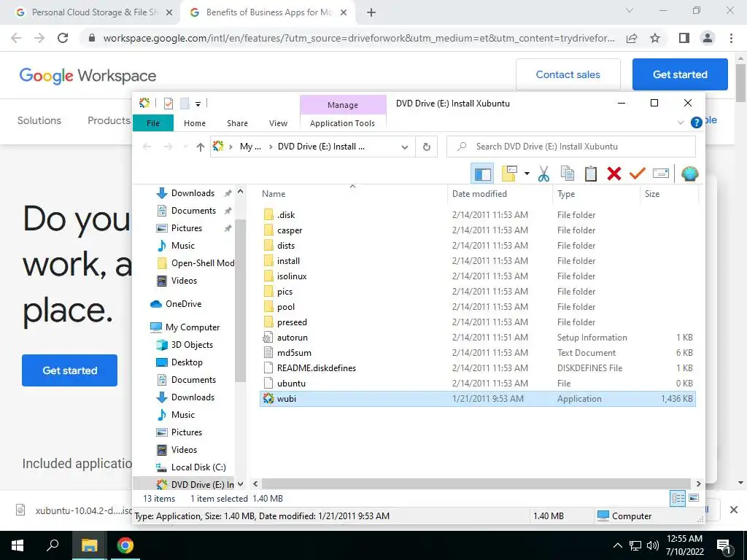
Task: Open Windows Start menu
Action: pos(18,545)
